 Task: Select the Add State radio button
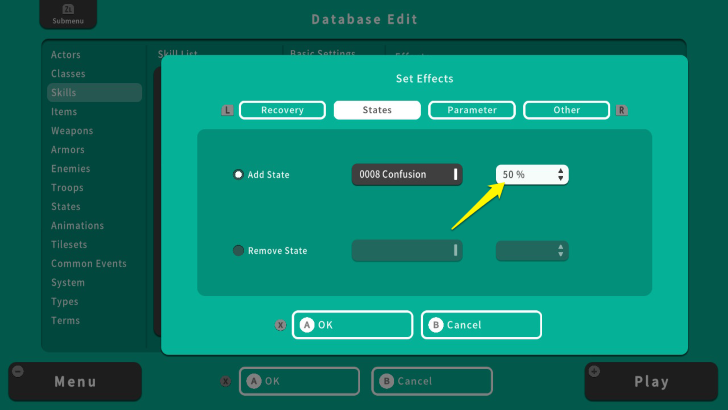pyautogui.click(x=238, y=175)
